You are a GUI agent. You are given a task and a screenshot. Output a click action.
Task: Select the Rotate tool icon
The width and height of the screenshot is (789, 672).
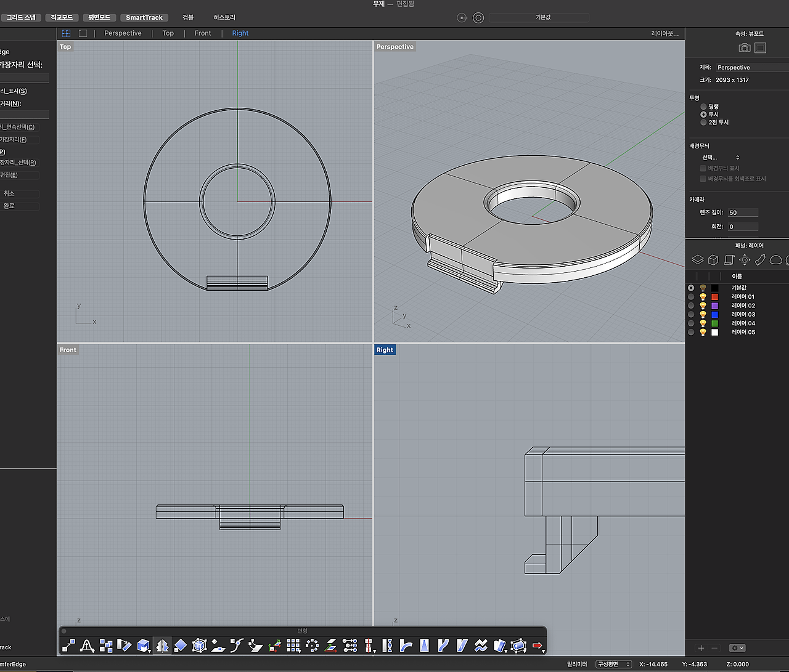click(125, 646)
